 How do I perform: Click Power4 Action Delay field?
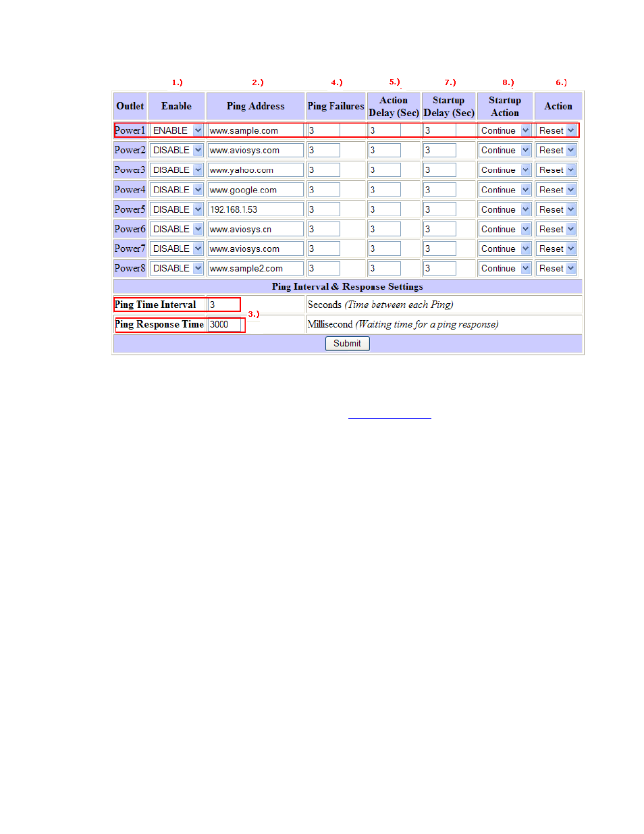coord(385,190)
